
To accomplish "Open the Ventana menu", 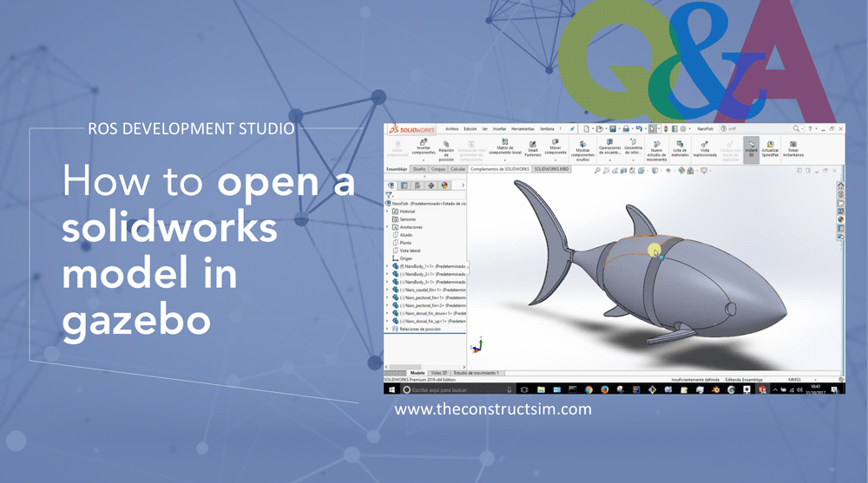I will (547, 129).
